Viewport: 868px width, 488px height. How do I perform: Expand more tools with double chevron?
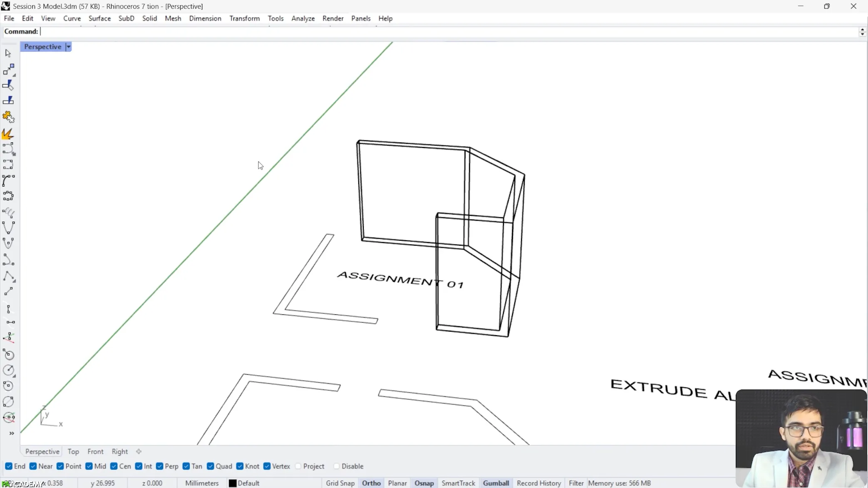tap(12, 433)
